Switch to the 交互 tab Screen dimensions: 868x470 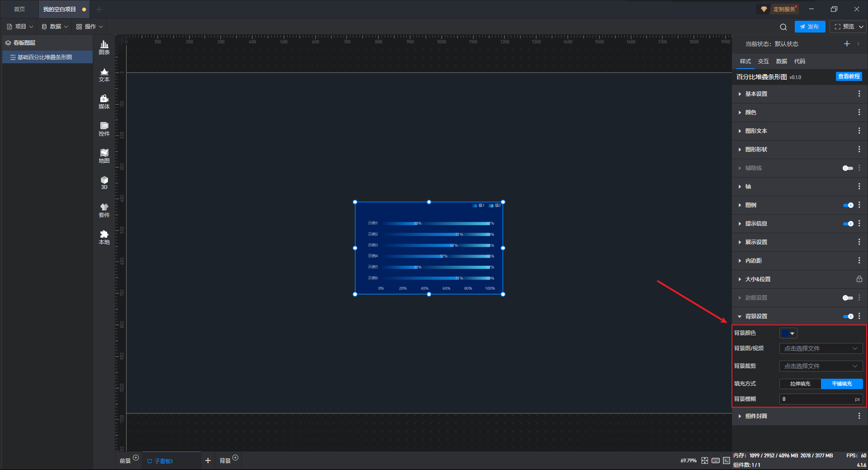pos(763,61)
